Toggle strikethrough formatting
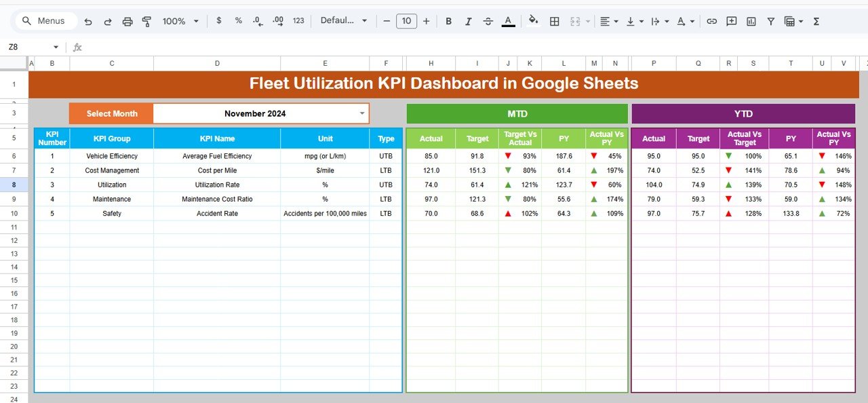This screenshot has width=868, height=403. coord(488,21)
